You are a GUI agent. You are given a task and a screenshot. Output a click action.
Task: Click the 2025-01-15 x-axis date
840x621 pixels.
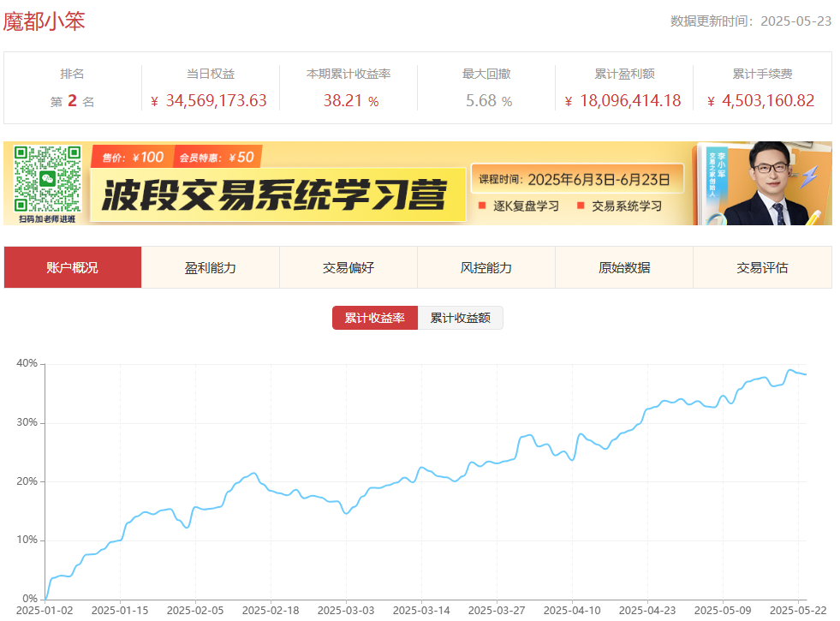click(x=120, y=610)
